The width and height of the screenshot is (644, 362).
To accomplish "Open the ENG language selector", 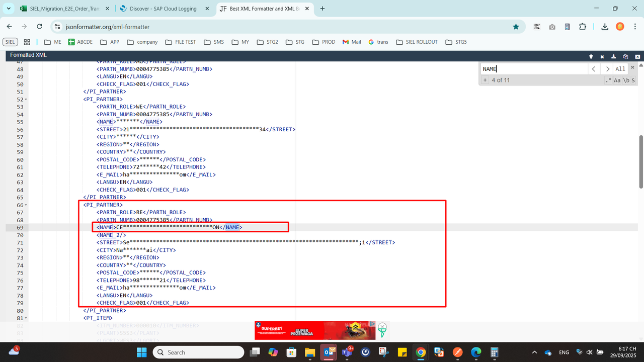I will pos(564,352).
